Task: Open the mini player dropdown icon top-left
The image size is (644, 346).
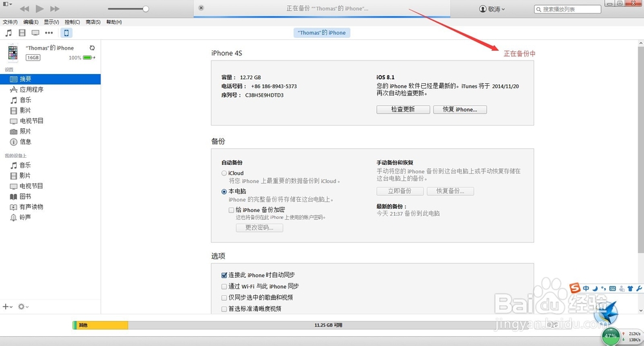Action: (7, 4)
